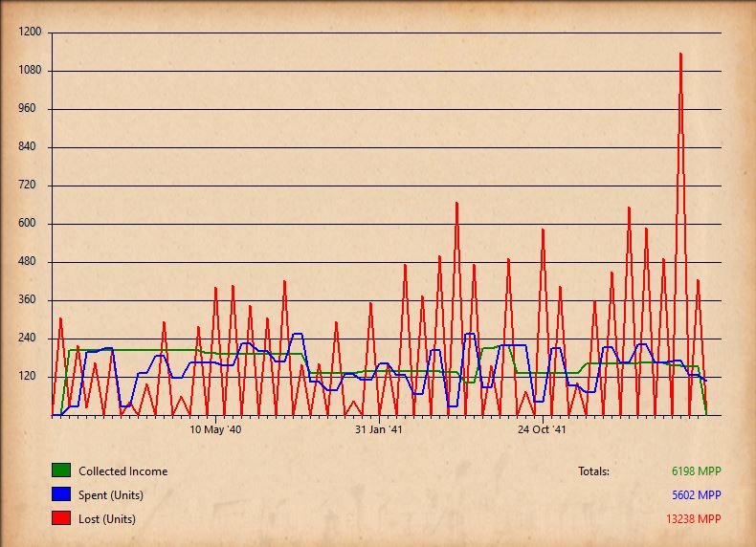This screenshot has height=547, width=756.
Task: Click the 720 y-axis label
Action: [x=28, y=186]
